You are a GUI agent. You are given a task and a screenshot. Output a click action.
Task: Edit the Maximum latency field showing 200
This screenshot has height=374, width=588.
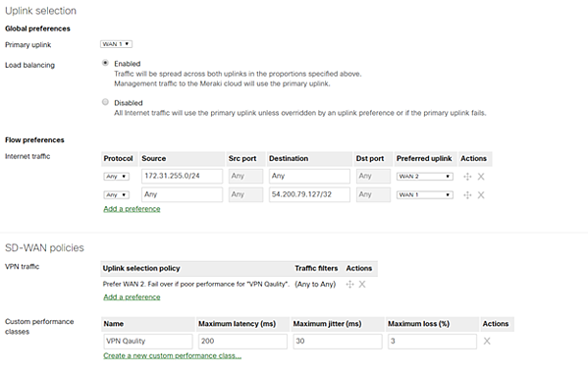coord(242,342)
